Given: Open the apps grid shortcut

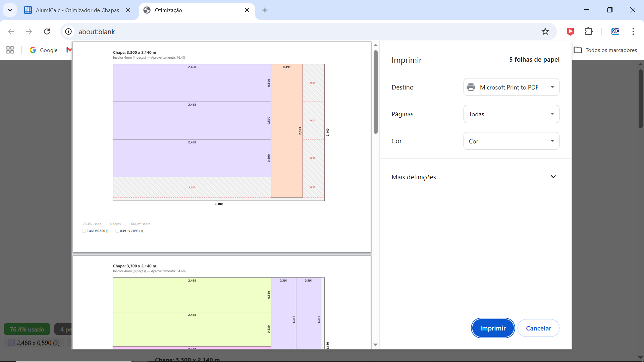Looking at the screenshot, I should pos(10,50).
